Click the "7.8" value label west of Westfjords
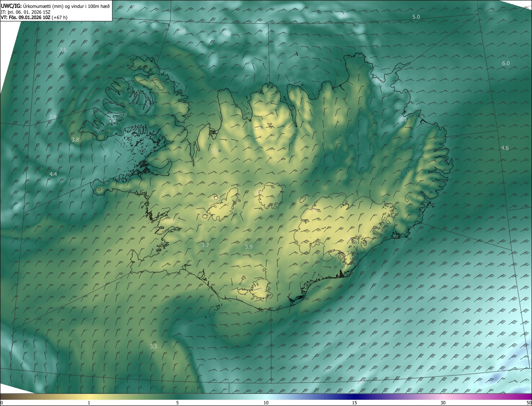 click(53, 117)
